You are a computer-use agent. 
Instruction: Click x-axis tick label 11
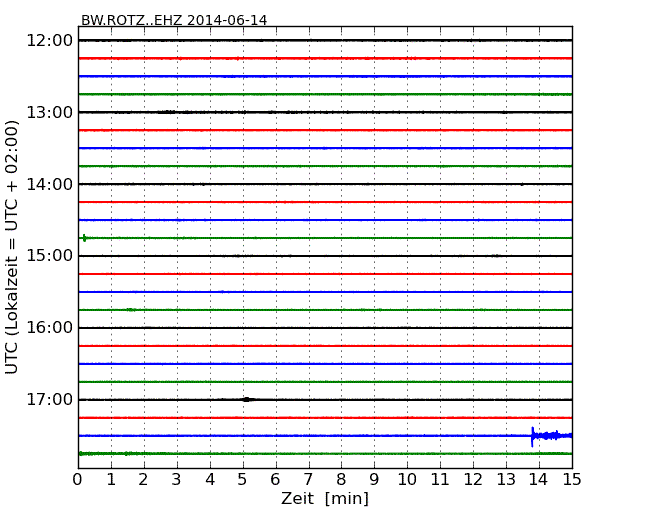point(440,480)
